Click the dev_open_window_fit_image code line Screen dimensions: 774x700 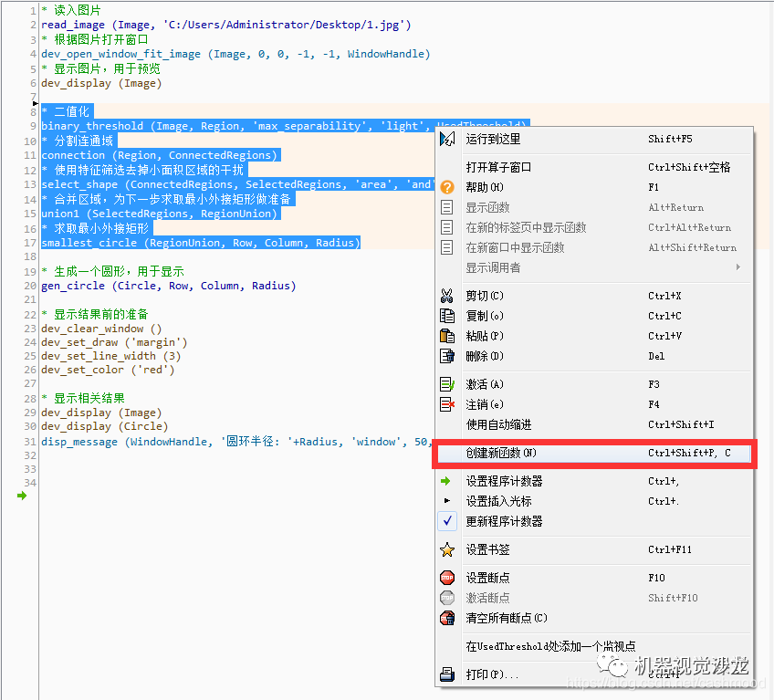[235, 54]
